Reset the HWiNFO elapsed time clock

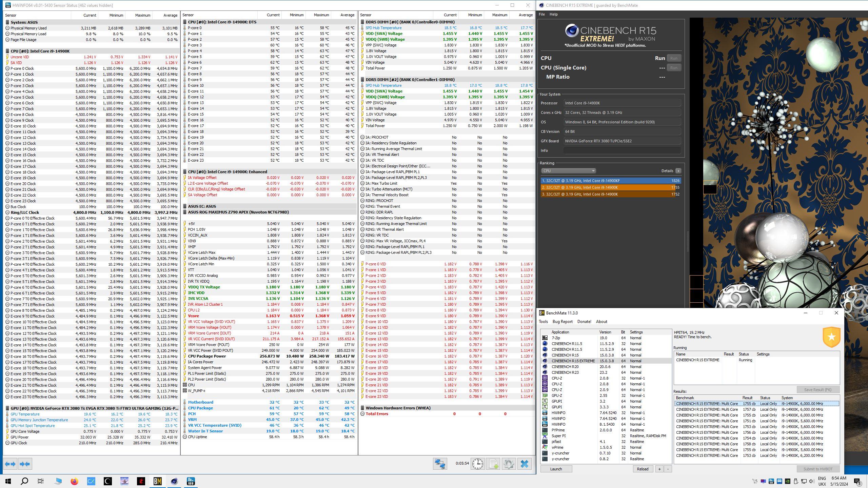[478, 464]
